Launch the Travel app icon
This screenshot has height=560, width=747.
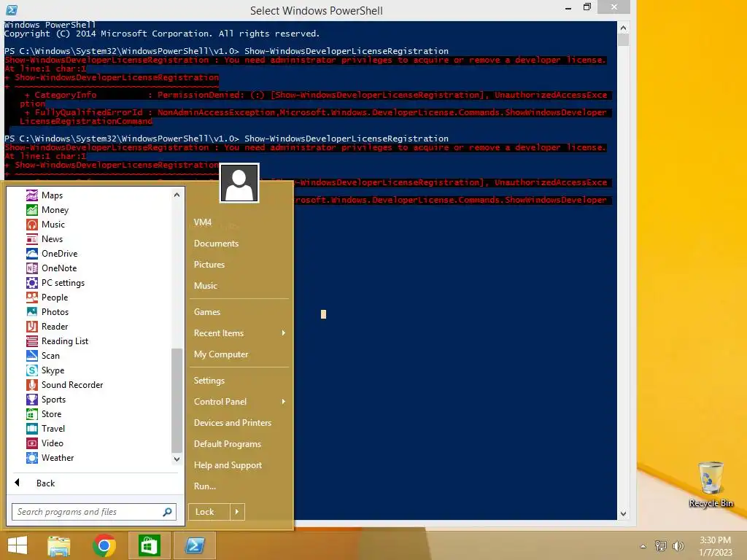point(32,429)
